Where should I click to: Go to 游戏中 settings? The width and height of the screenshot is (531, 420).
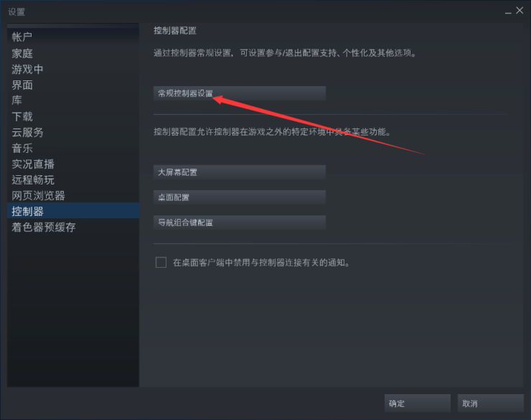[x=72, y=69]
